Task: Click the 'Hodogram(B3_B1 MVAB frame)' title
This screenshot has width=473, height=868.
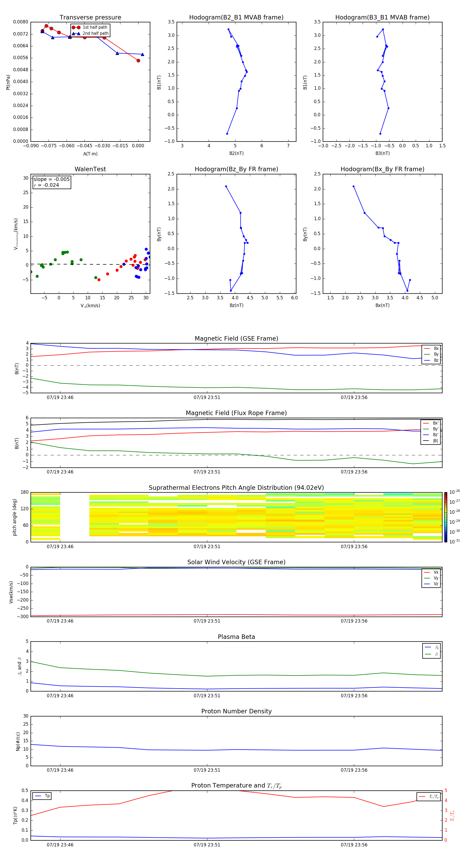Action: 382,18
